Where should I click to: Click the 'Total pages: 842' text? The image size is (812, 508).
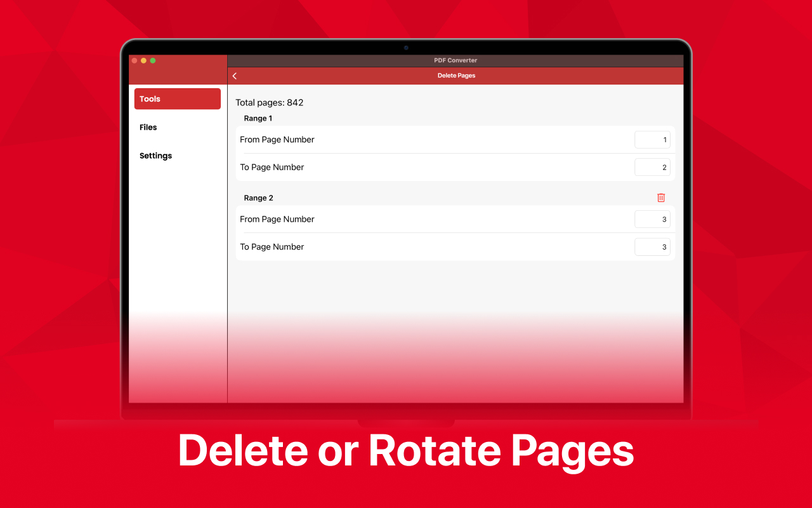pyautogui.click(x=270, y=102)
